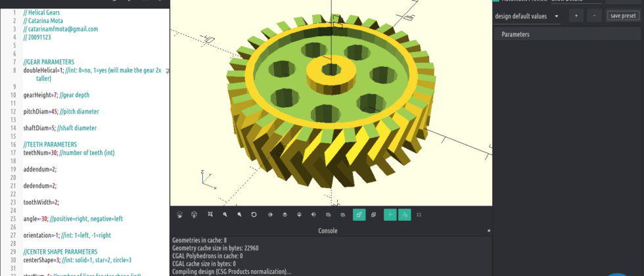Click the comment // Helical Gears

click(41, 12)
